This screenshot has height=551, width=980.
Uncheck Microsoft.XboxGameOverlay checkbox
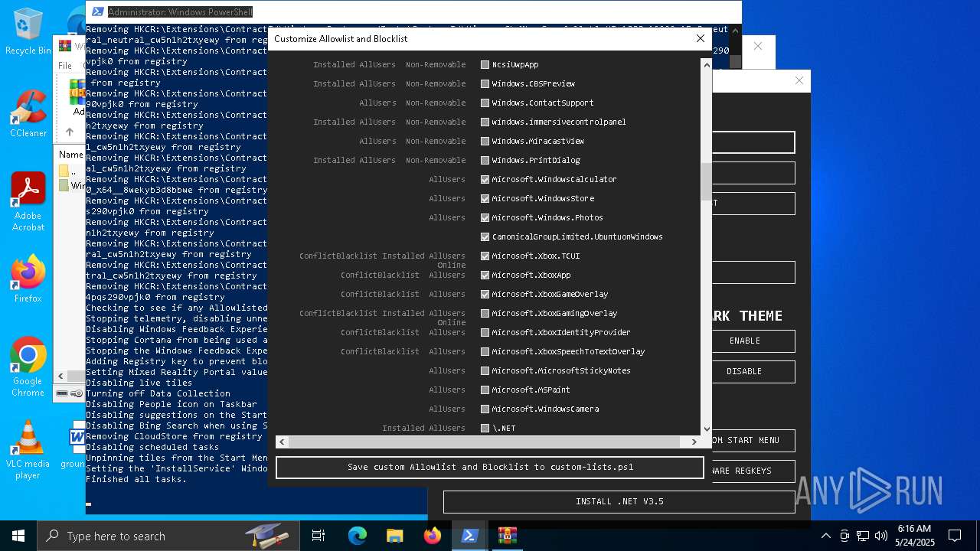(x=485, y=294)
